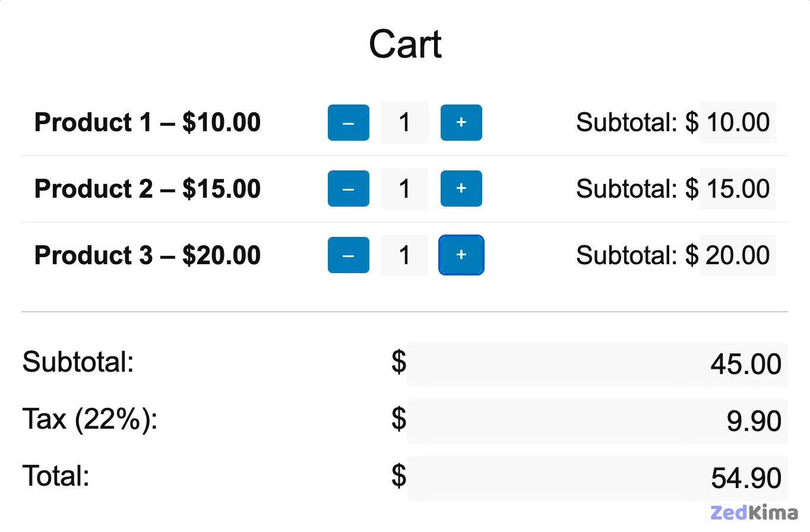Select Product 2 subtotal field 15.00
The image size is (810, 532).
point(738,189)
